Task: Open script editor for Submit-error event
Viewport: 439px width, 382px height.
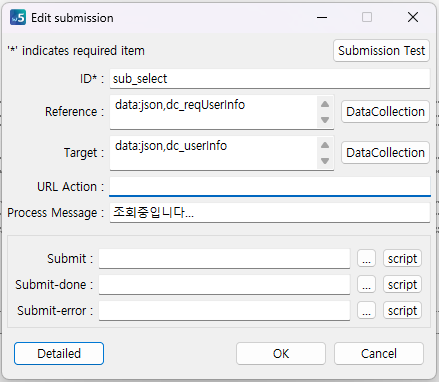Action: (402, 310)
